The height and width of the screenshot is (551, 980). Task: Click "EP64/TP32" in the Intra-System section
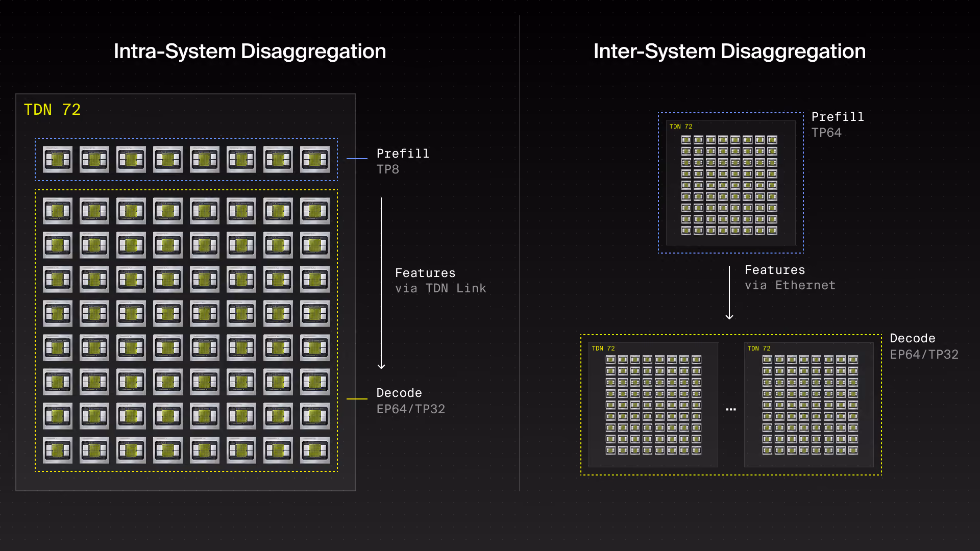[x=411, y=409]
